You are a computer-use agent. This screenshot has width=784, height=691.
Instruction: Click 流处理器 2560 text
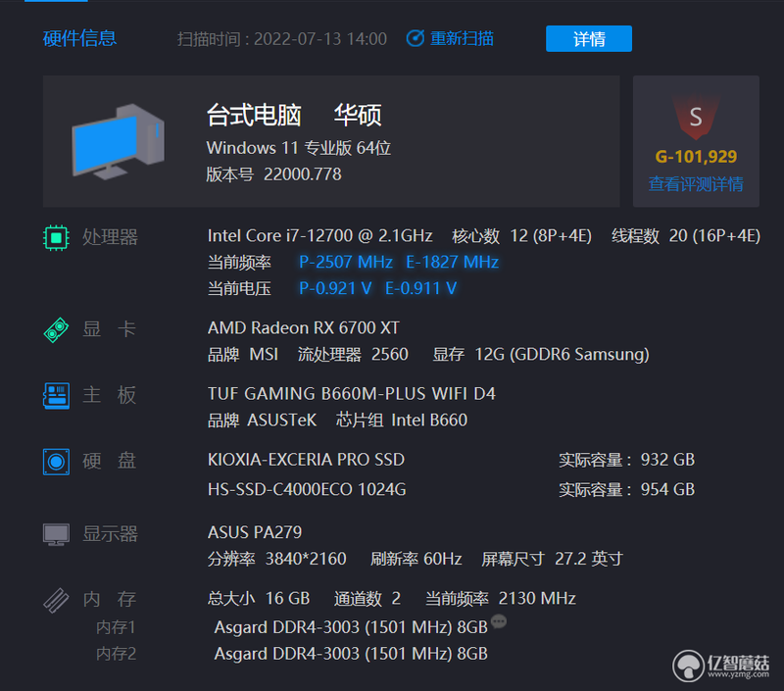point(353,355)
